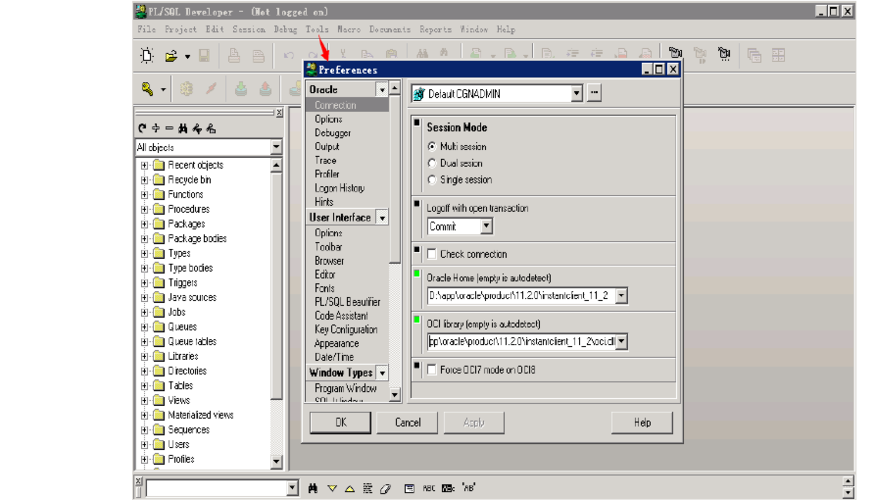Image resolution: width=875 pixels, height=500 pixels.
Task: Click the binoculars icon in object browser toolbar
Action: 183,128
